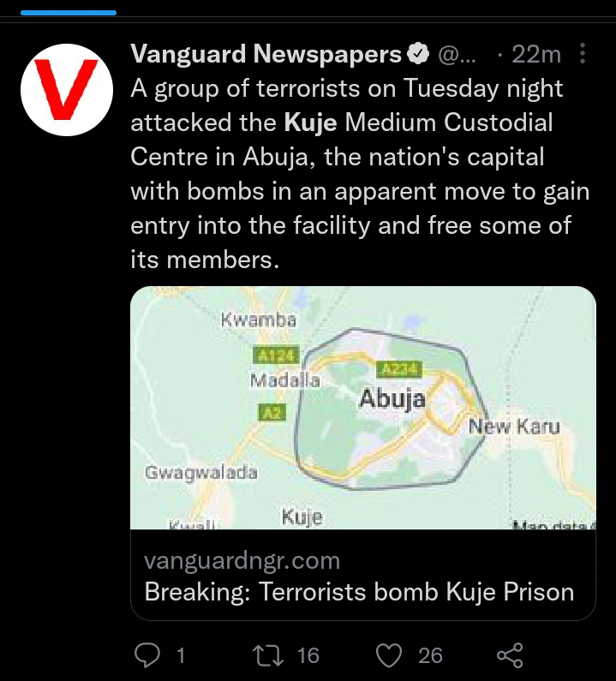Click the A2 road marker on the map
The width and height of the screenshot is (616, 681).
coord(271,413)
